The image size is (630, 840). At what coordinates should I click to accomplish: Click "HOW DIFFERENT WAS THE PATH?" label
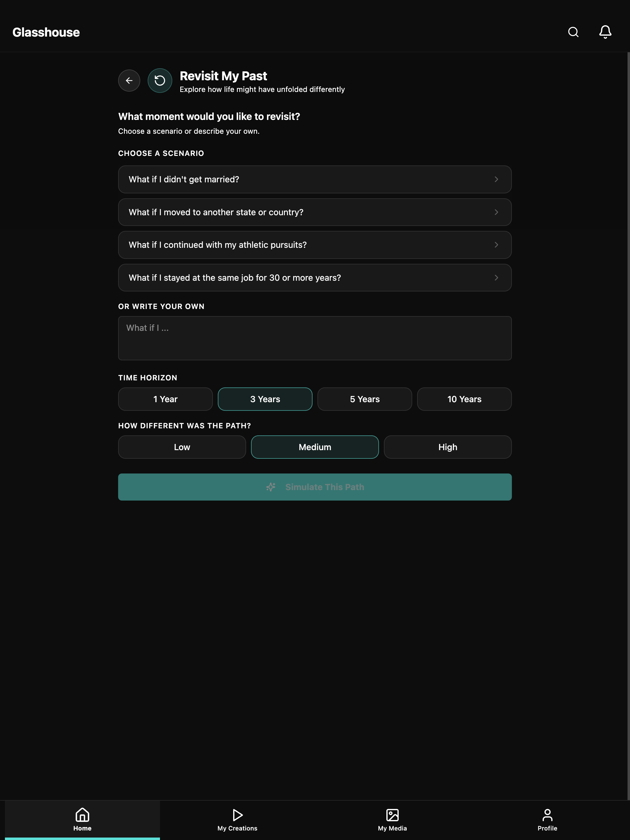[x=185, y=426]
